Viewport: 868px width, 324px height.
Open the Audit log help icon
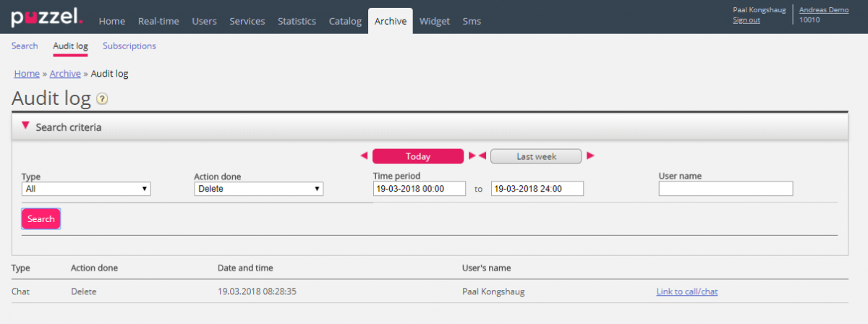tap(103, 99)
